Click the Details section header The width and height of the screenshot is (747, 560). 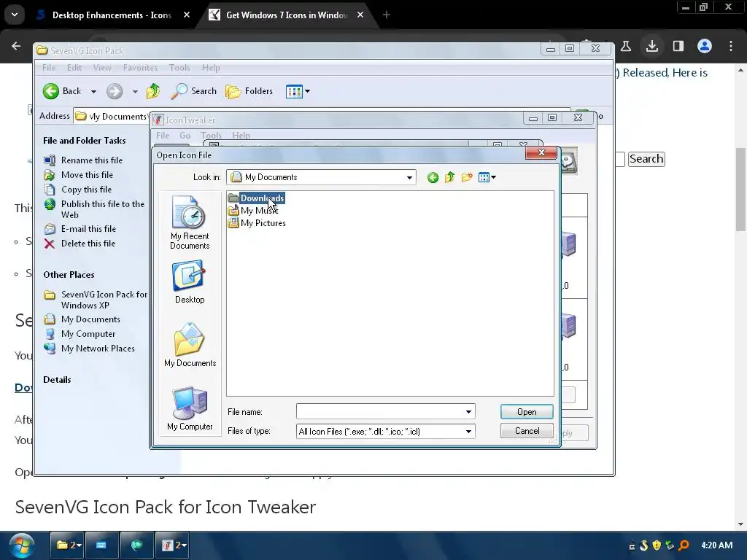click(57, 379)
